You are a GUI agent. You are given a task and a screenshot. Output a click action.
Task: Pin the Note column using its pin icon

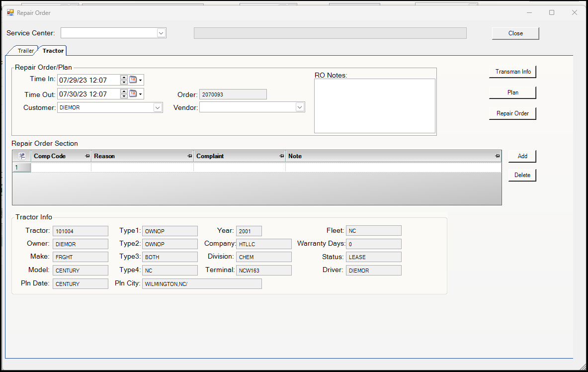(498, 156)
